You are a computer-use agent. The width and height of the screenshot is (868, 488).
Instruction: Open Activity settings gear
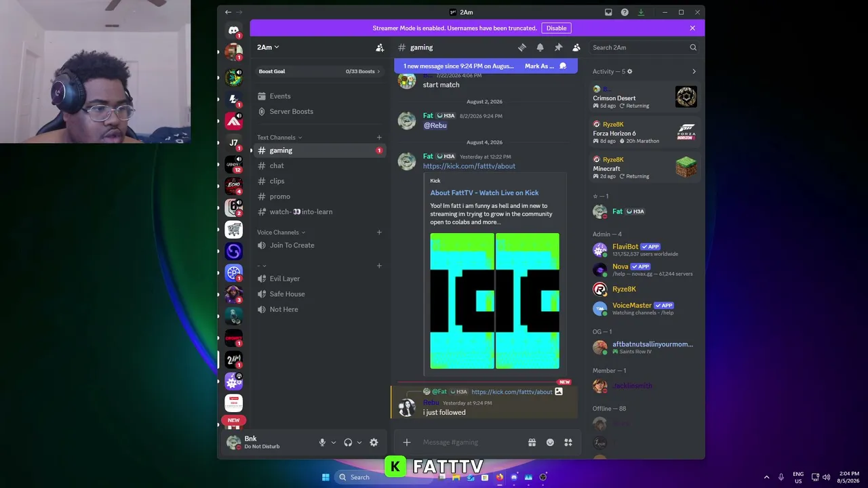coord(629,71)
